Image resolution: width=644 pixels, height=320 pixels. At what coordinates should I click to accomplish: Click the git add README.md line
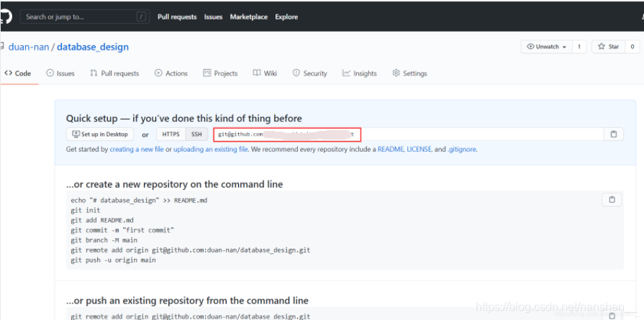[102, 220]
